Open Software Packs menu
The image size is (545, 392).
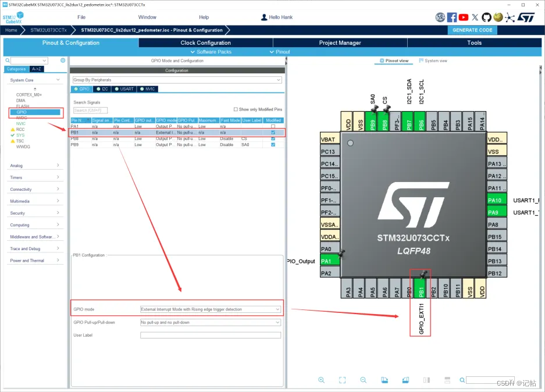click(x=211, y=52)
